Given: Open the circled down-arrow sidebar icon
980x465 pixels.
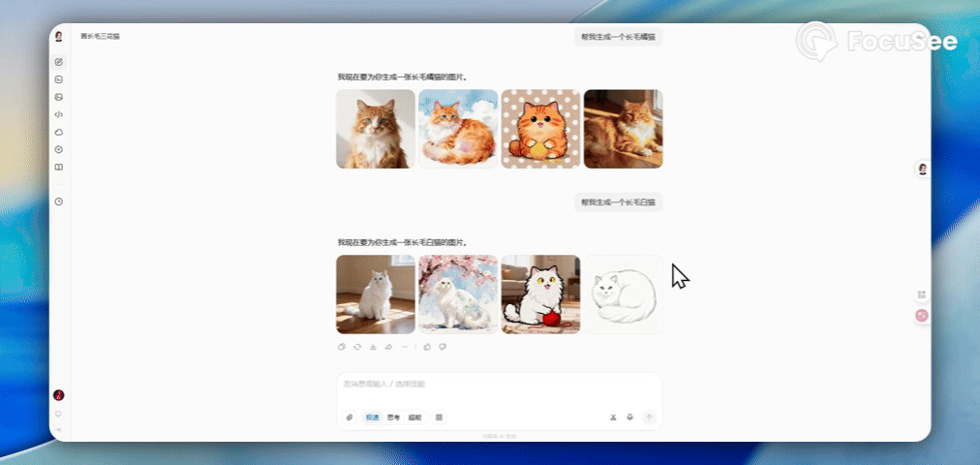Looking at the screenshot, I should point(59,149).
